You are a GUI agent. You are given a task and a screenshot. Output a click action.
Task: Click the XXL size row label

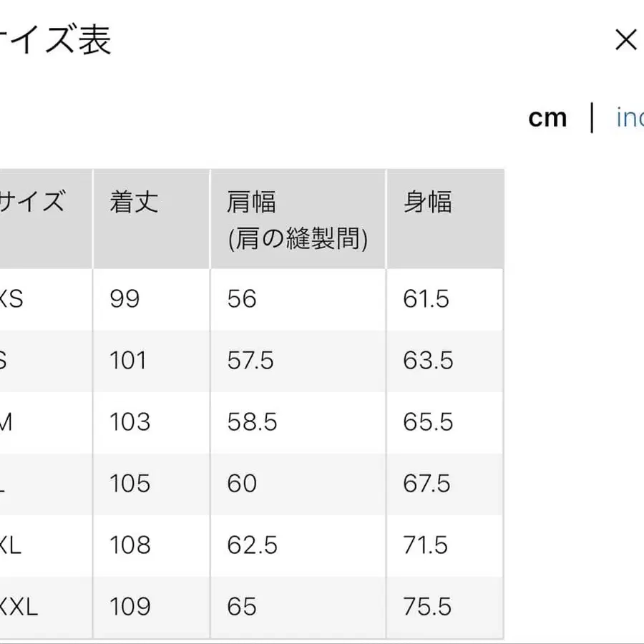[x=13, y=607]
